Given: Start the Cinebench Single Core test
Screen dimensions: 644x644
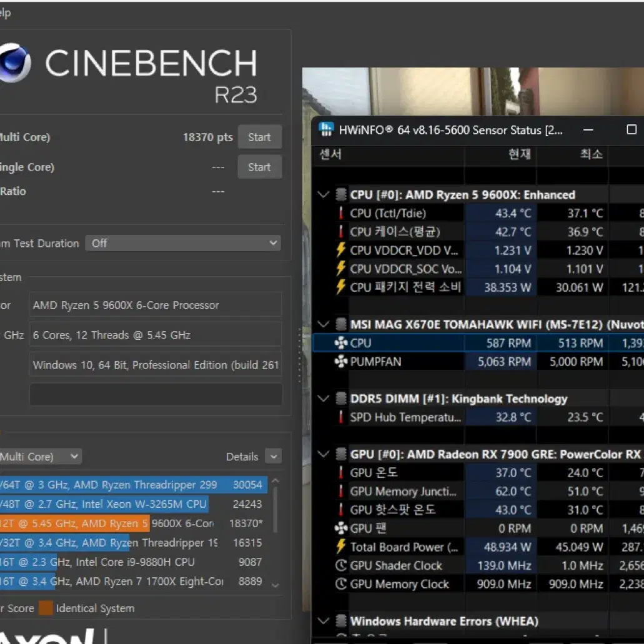Looking at the screenshot, I should point(260,167).
